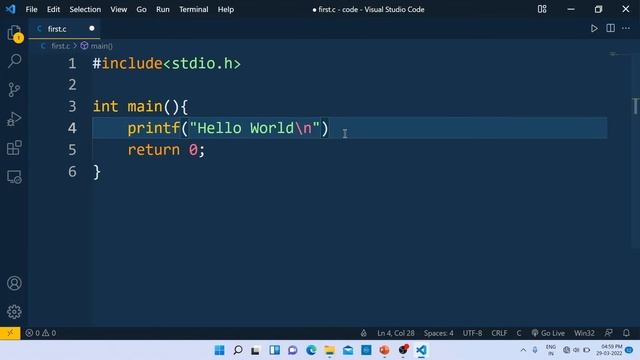Open Windows taskbar search
Screen dimensions: 640x360
click(238, 350)
